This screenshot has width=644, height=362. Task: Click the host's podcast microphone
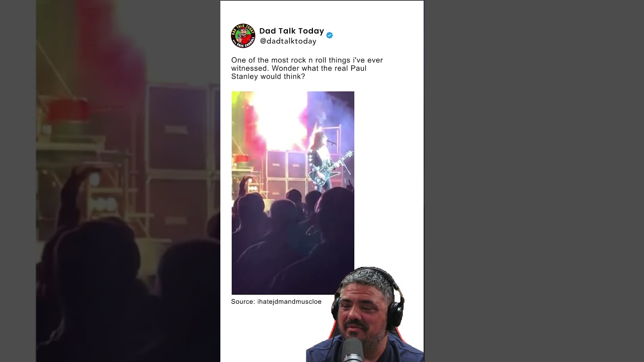[x=353, y=349]
